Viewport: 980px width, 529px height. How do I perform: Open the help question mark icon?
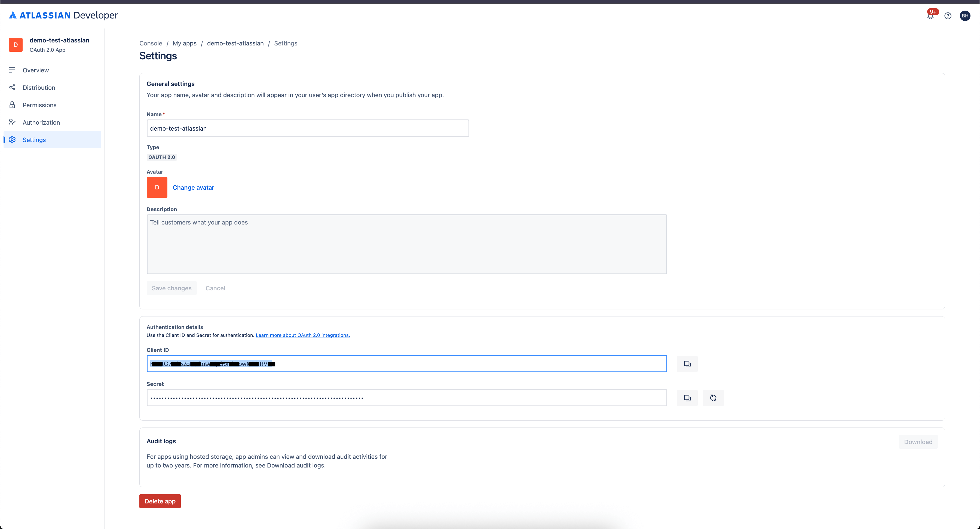pyautogui.click(x=948, y=16)
